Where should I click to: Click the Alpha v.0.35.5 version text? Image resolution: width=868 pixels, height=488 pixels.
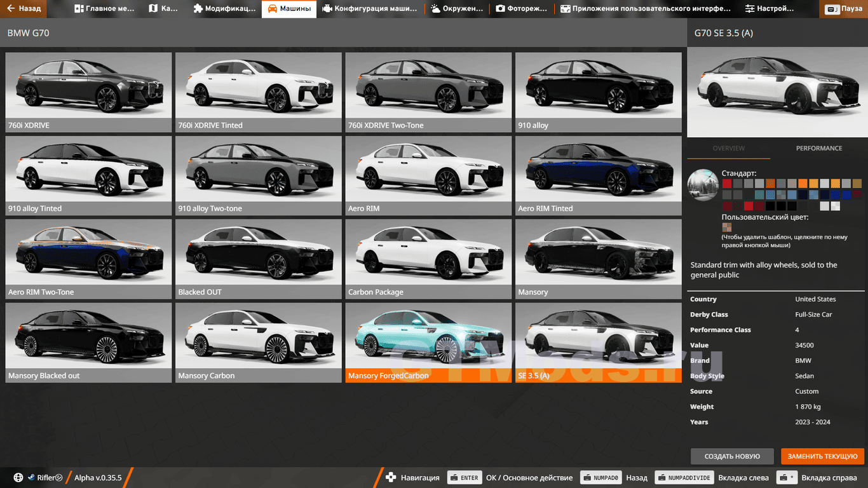point(98,478)
